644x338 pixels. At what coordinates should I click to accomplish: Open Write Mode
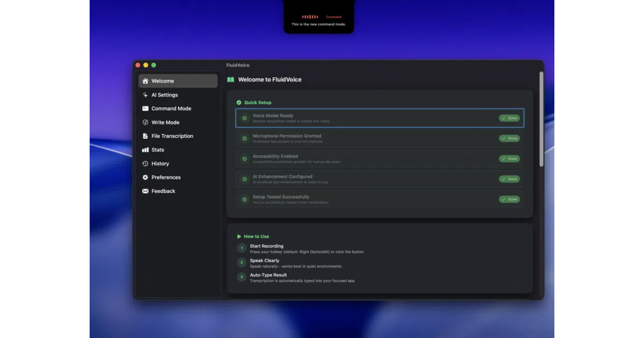pyautogui.click(x=178, y=122)
